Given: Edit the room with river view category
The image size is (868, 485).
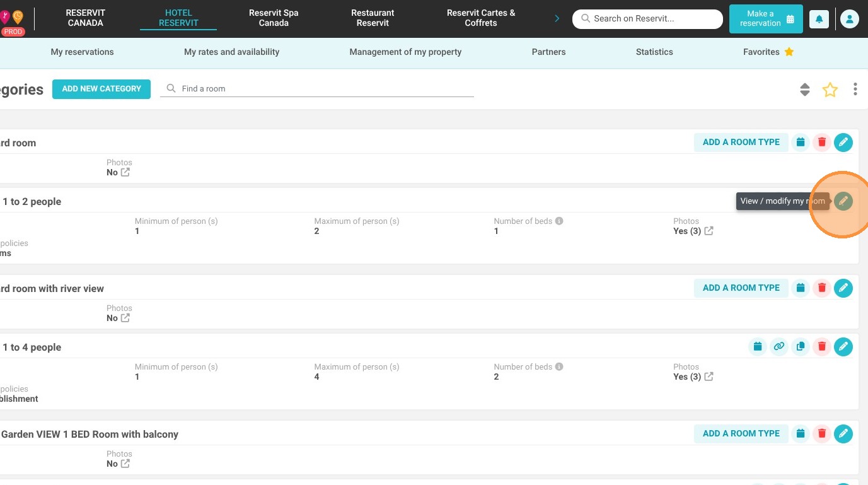Looking at the screenshot, I should [843, 288].
